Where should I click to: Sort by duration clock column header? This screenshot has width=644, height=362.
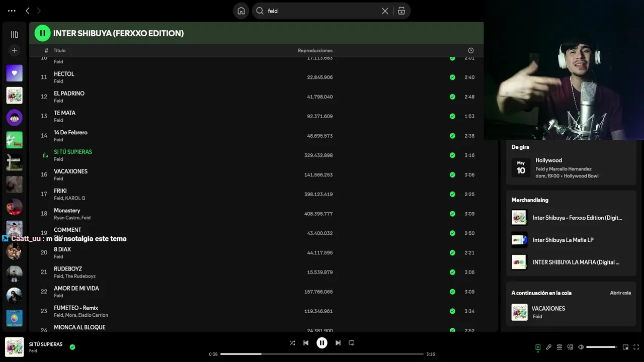click(x=470, y=50)
